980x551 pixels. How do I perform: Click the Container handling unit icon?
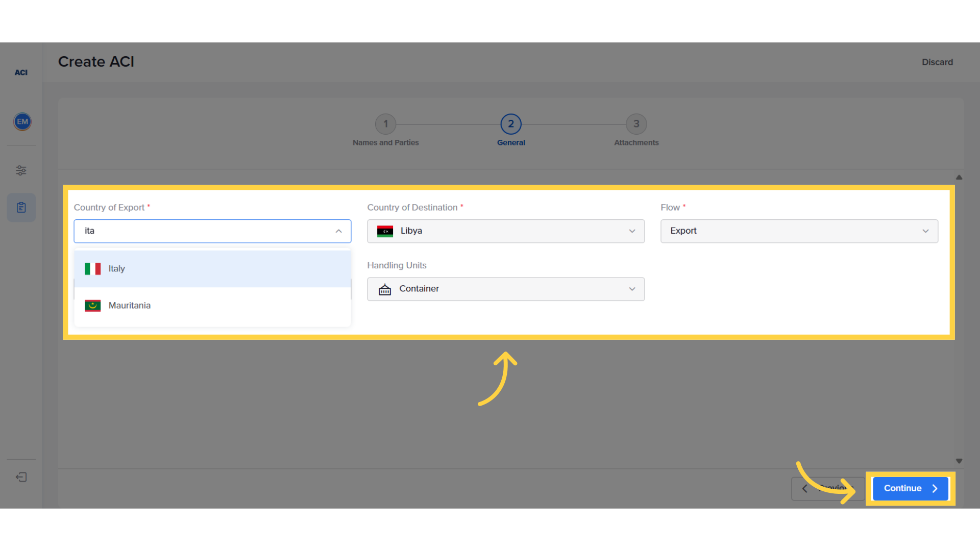point(385,289)
